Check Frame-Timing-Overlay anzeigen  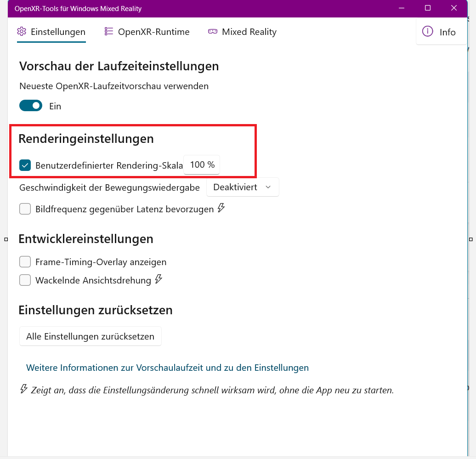tap(25, 262)
